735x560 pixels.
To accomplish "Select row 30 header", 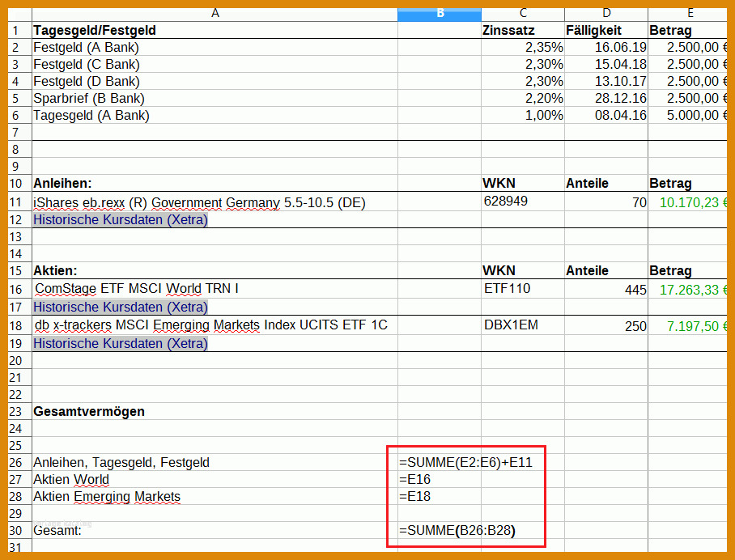I will pos(19,531).
